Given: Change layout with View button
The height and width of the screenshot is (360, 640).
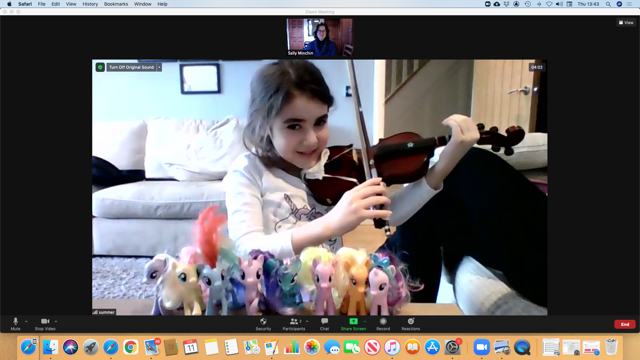Looking at the screenshot, I should [626, 23].
